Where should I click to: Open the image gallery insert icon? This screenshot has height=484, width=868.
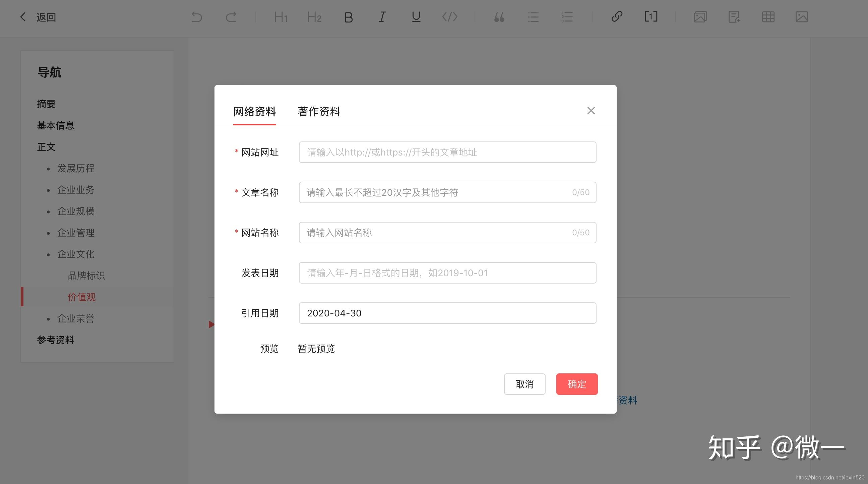[x=700, y=17]
